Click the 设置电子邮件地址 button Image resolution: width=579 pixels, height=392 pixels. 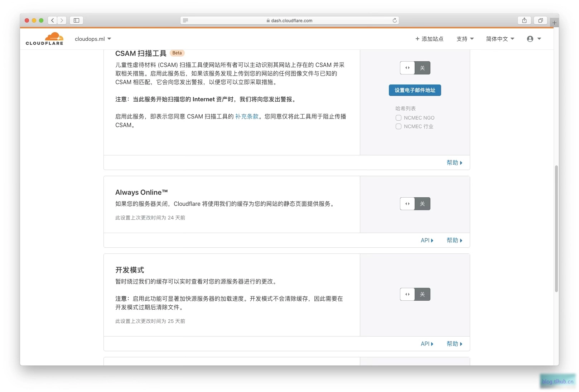point(415,90)
